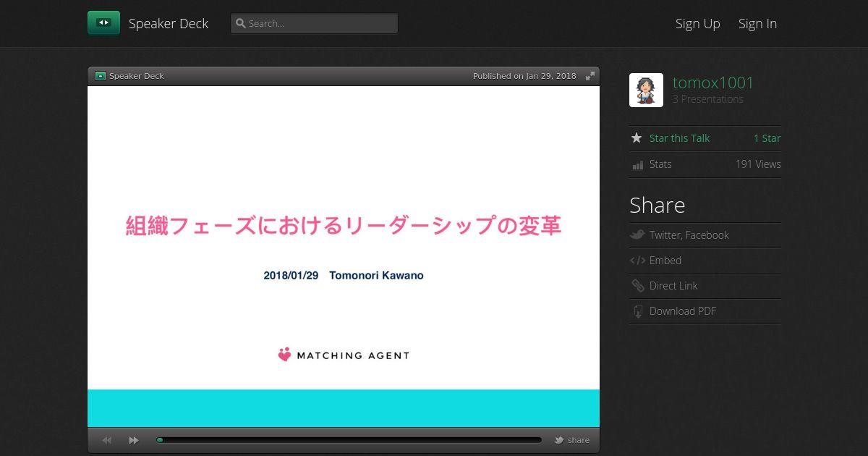Click the magnifier icon in search box

tap(241, 23)
